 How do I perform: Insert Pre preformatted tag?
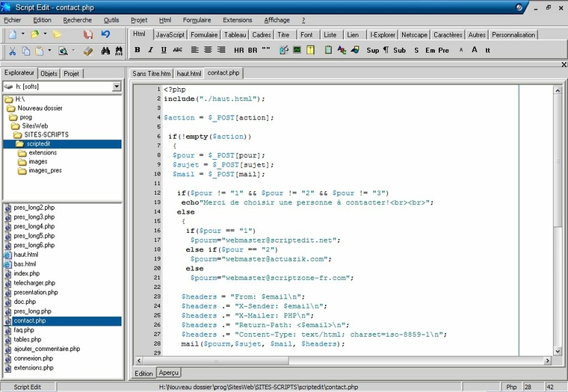pyautogui.click(x=444, y=50)
